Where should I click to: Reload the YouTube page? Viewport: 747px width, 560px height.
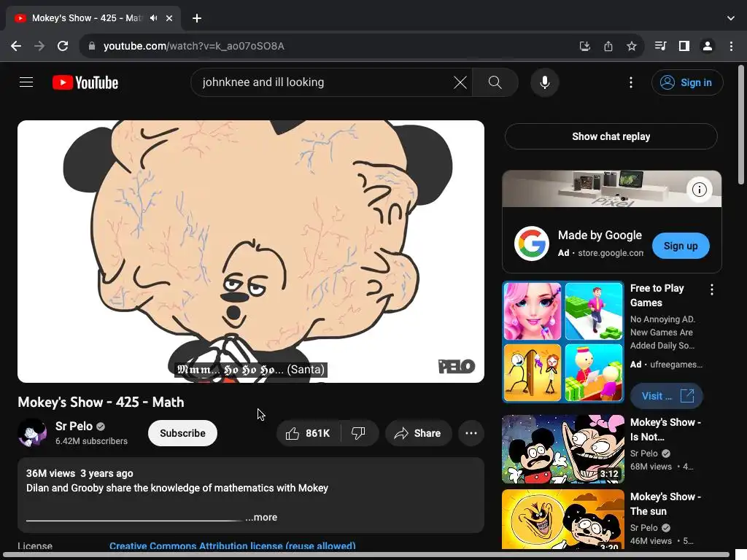pyautogui.click(x=63, y=46)
